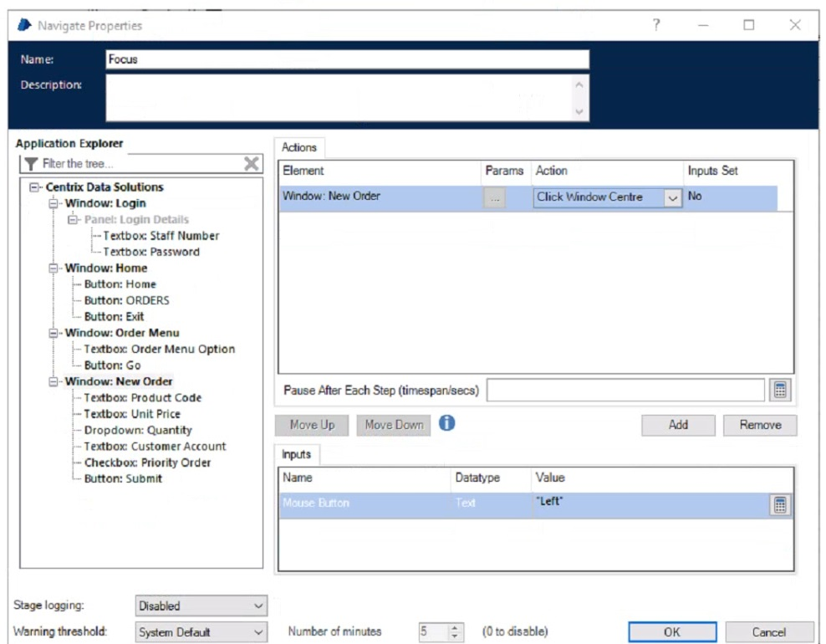Image resolution: width=826 pixels, height=644 pixels.
Task: Clear the tree filter with the X icon
Action: pyautogui.click(x=251, y=164)
